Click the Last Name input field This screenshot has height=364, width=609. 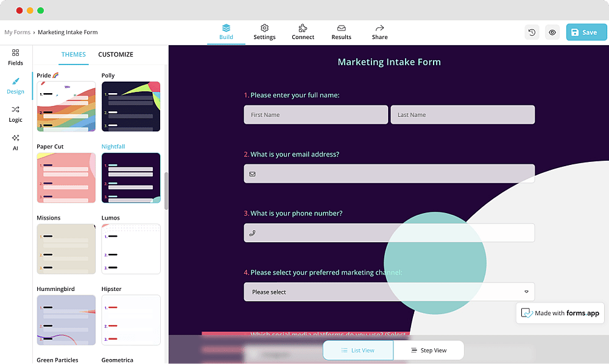[x=463, y=115]
